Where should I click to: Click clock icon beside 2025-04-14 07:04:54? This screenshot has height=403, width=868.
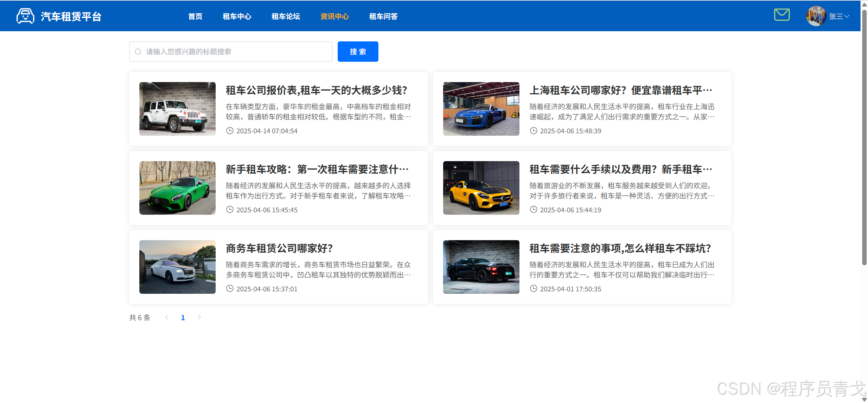coord(230,131)
